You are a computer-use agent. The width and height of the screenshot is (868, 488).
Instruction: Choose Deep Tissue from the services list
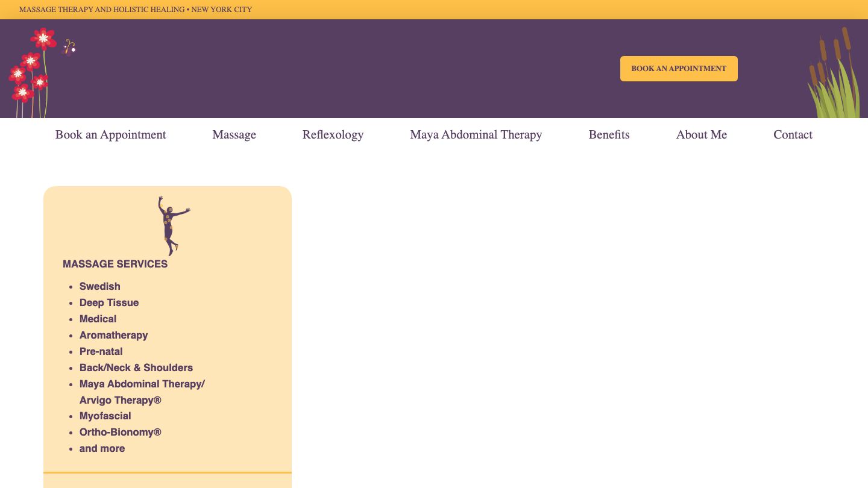pos(109,303)
